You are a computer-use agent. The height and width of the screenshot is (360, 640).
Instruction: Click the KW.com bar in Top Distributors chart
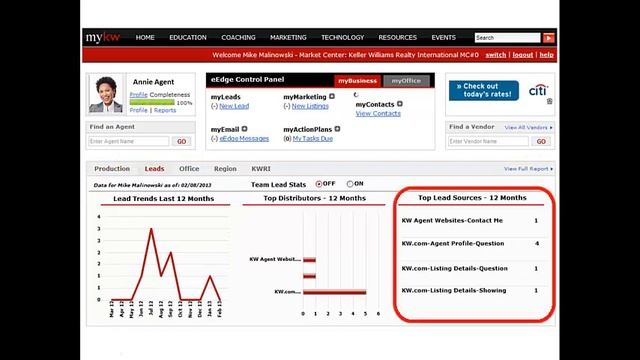(334, 292)
